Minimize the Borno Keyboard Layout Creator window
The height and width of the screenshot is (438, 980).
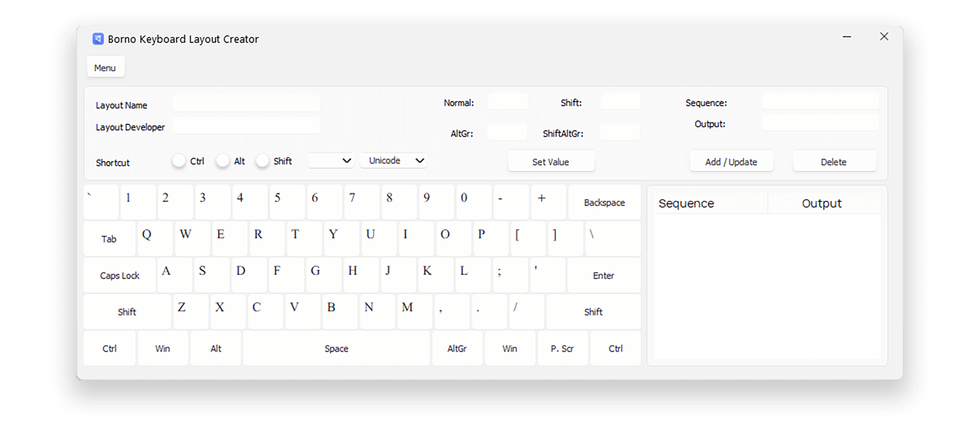click(846, 37)
